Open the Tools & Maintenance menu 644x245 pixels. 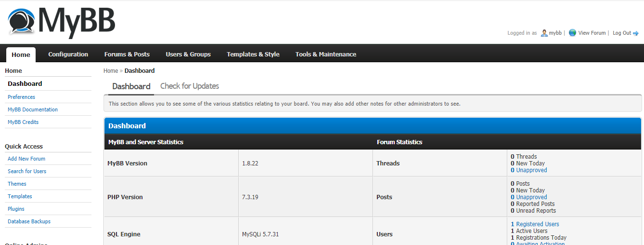(326, 54)
